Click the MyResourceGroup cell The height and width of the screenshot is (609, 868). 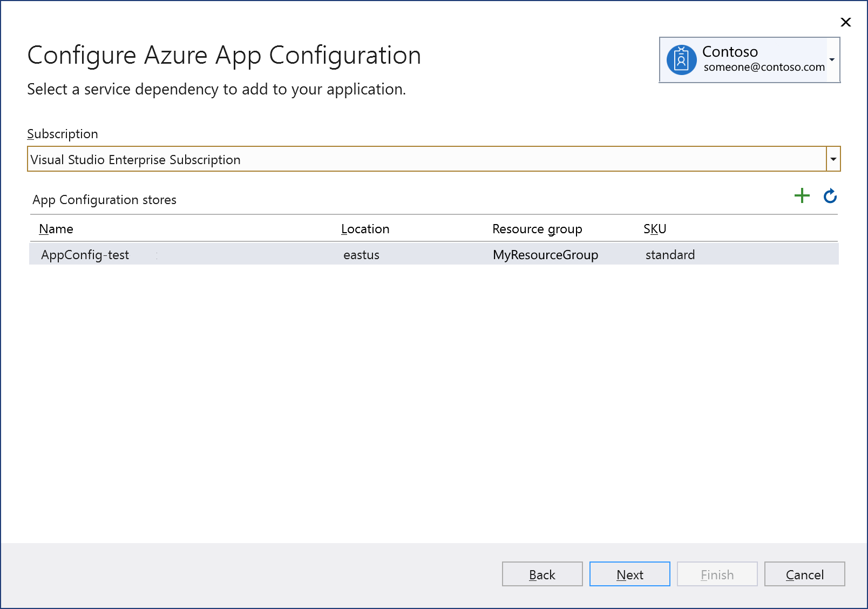tap(545, 255)
